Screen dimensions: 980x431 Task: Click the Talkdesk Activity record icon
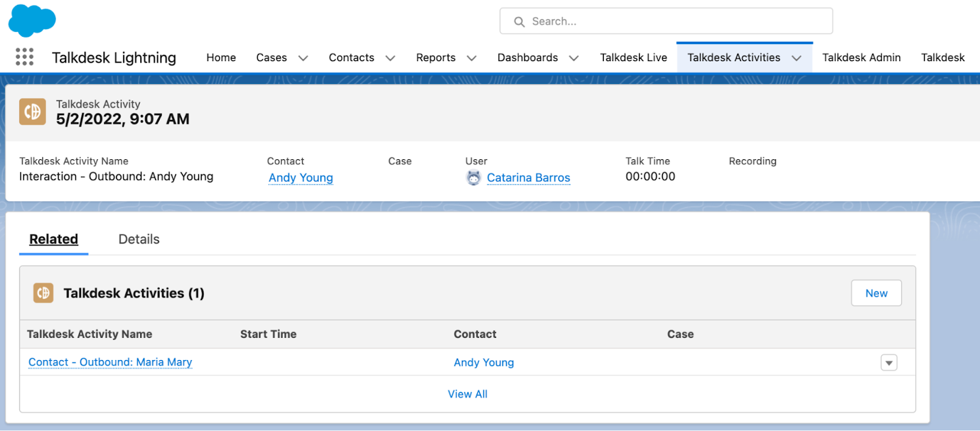click(32, 111)
